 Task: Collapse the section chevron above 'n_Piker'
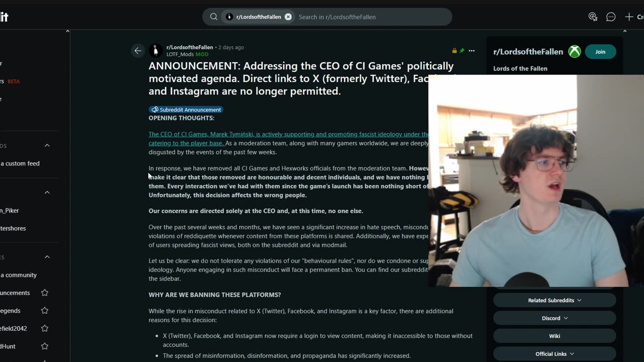(47, 192)
